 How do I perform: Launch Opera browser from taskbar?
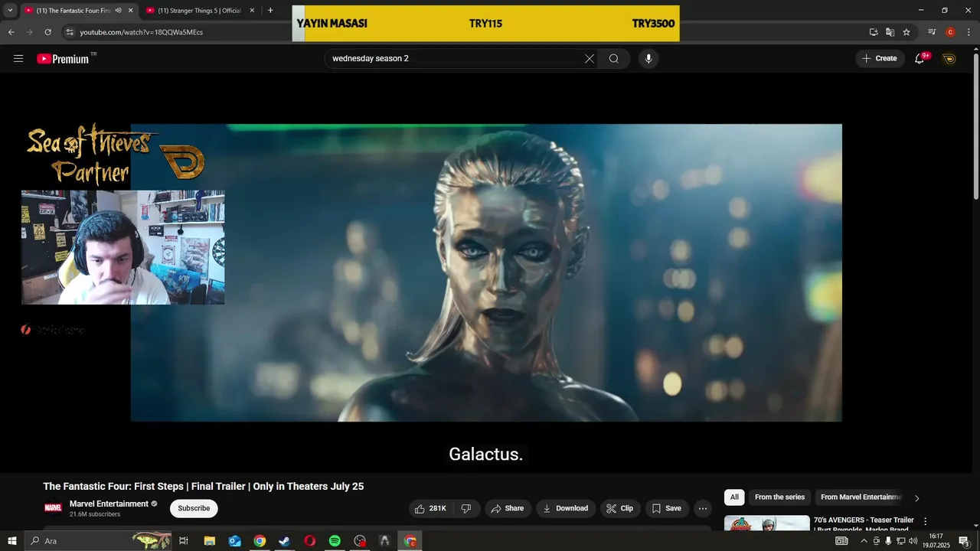coord(309,541)
